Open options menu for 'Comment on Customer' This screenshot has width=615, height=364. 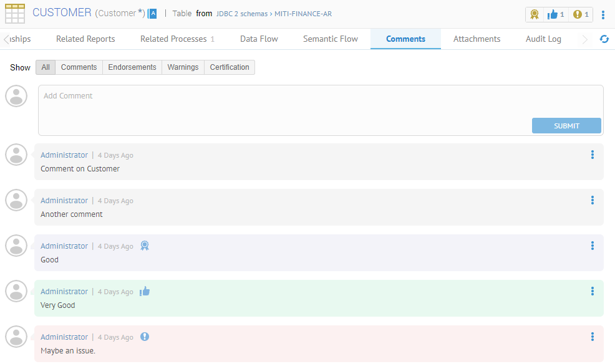click(x=592, y=155)
